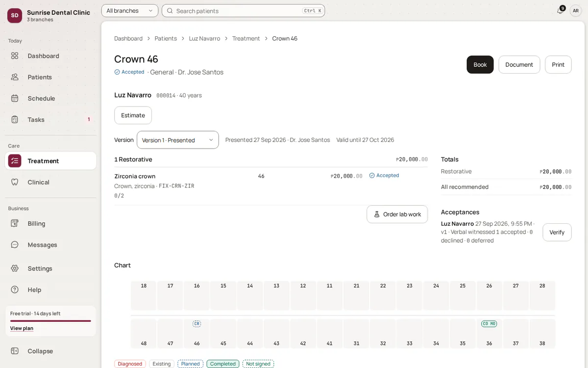588x368 pixels.
Task: Click the Zirconia crown row title
Action: (x=135, y=176)
